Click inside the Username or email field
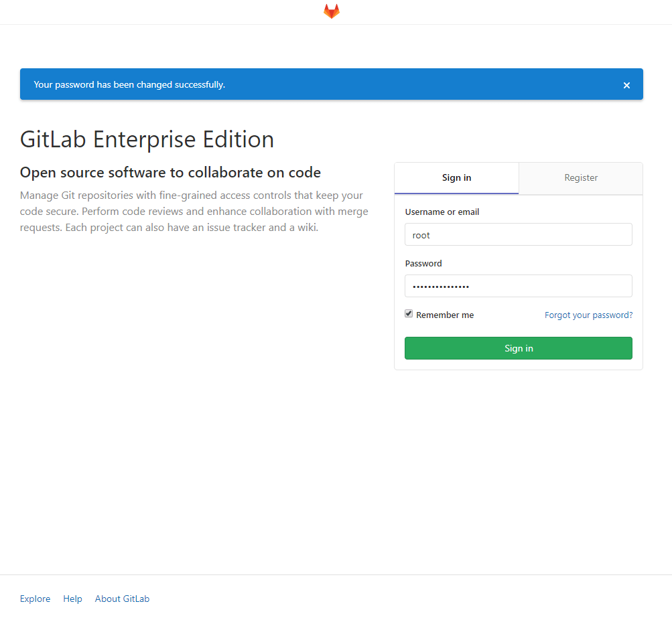 (x=518, y=234)
